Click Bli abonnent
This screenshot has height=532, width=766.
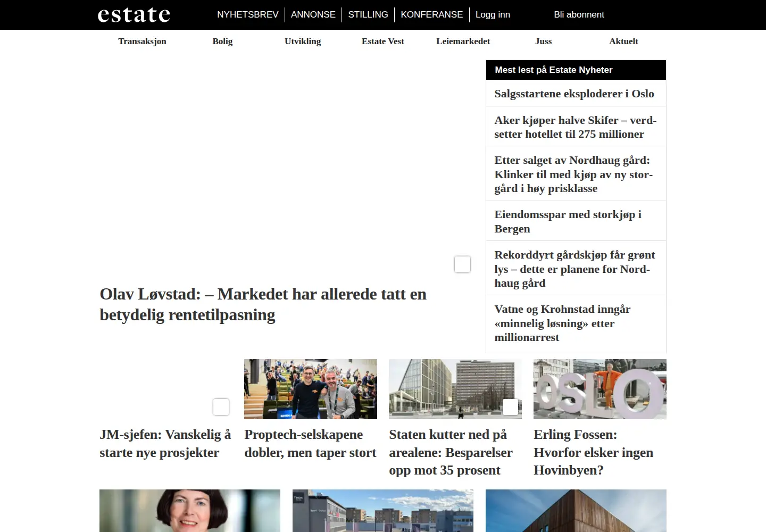coord(579,14)
